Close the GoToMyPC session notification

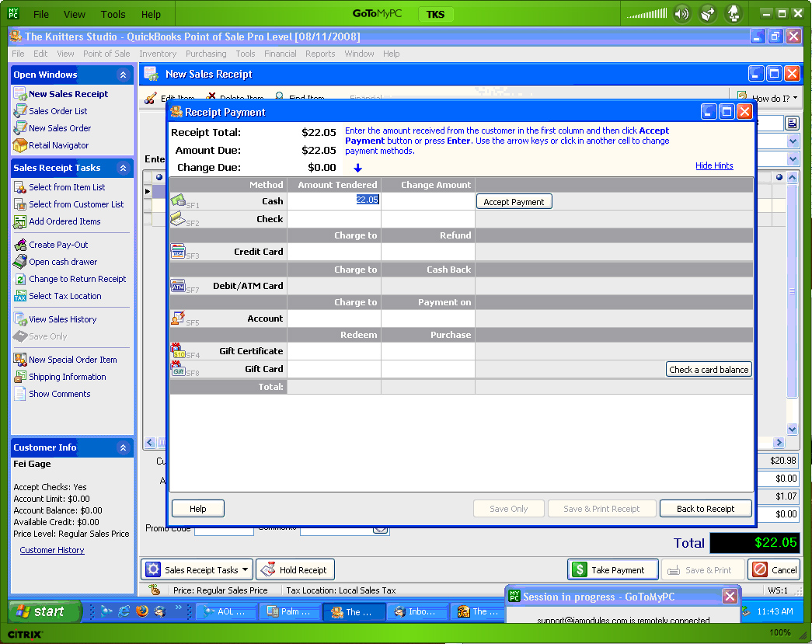(x=730, y=597)
